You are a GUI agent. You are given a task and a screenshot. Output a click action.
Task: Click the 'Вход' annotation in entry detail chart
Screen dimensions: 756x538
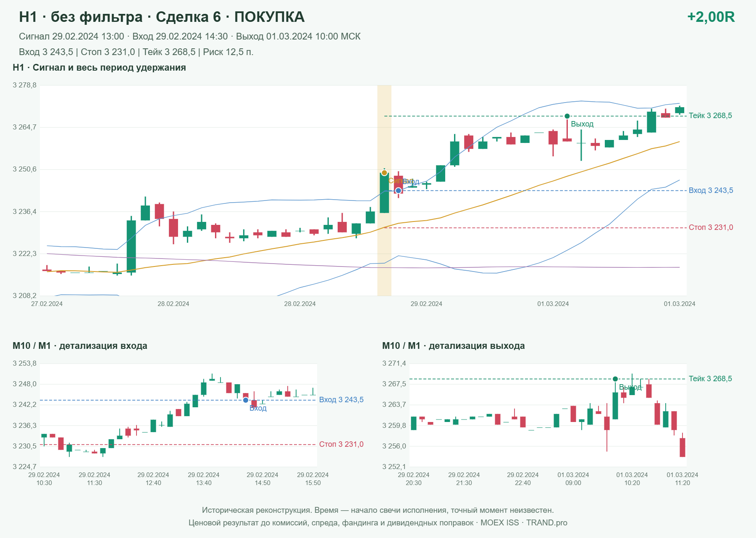(x=258, y=408)
